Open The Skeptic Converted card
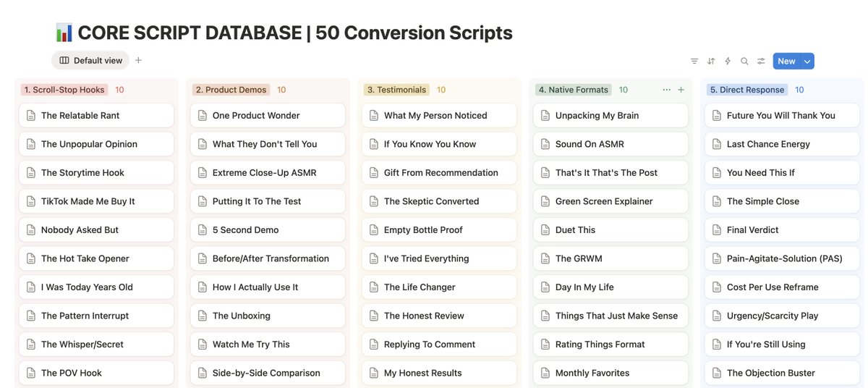This screenshot has height=388, width=868. [439, 201]
